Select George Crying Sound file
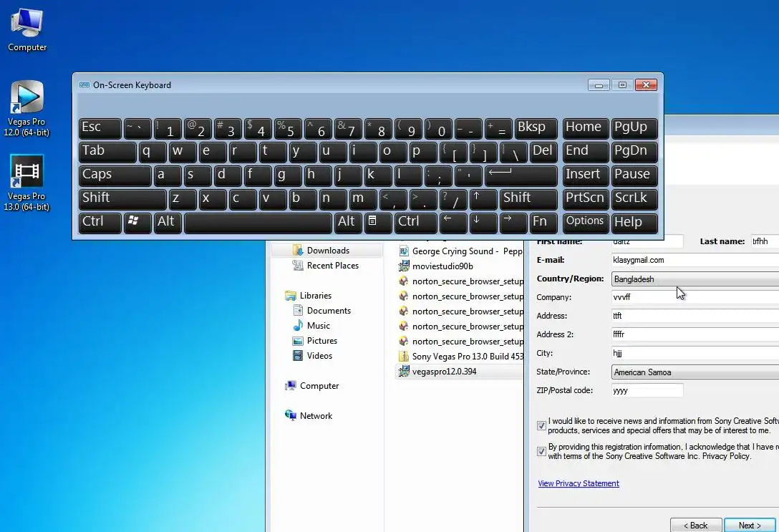779x532 pixels. point(460,251)
